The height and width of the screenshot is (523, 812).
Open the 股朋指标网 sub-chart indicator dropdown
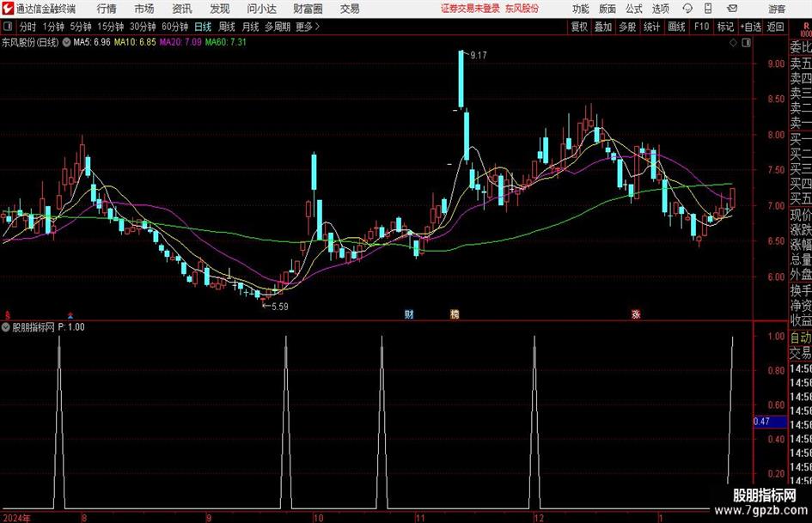(x=6, y=327)
